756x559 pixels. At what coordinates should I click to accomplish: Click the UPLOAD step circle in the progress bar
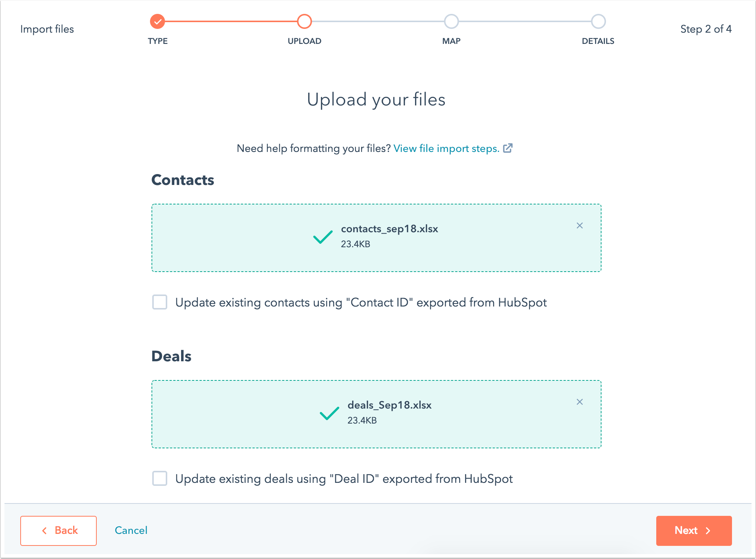coord(304,21)
